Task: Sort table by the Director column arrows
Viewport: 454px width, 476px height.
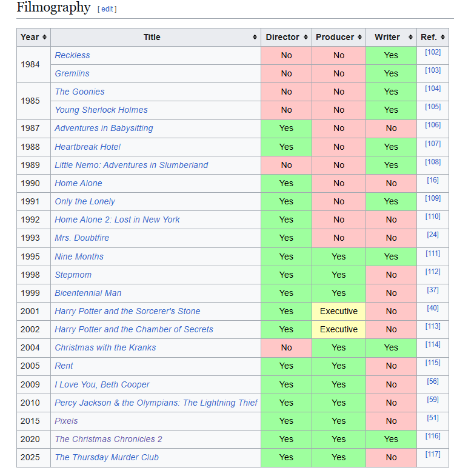Action: pyautogui.click(x=305, y=37)
